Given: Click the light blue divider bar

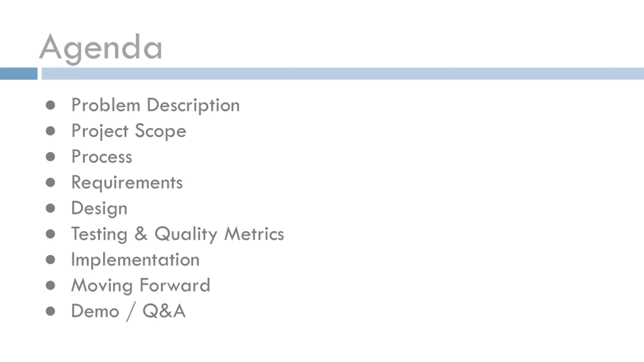Looking at the screenshot, I should [x=343, y=74].
